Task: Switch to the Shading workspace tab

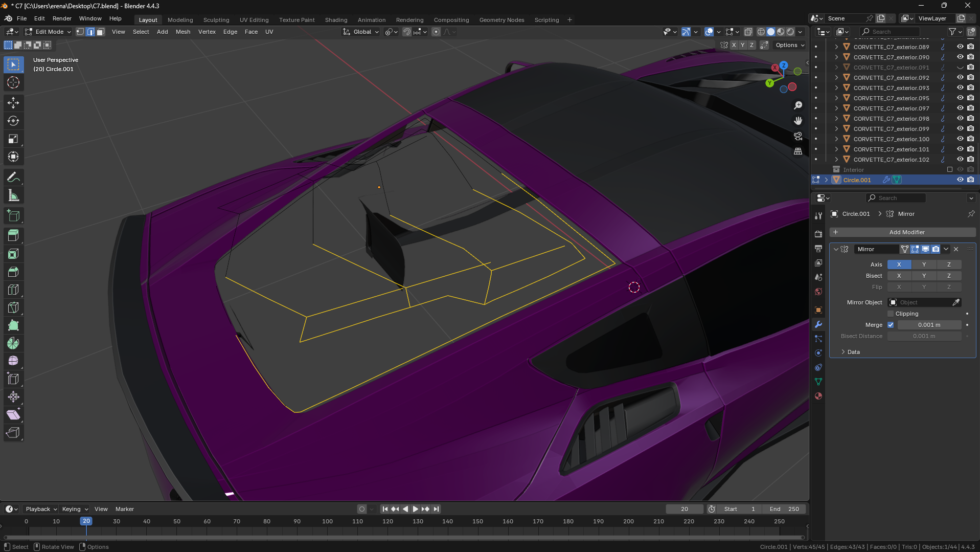Action: (336, 20)
